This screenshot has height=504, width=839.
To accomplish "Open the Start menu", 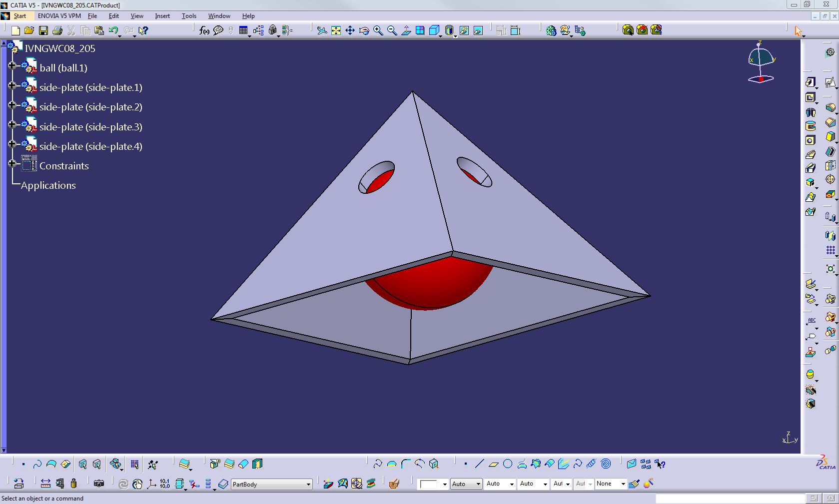I will (20, 16).
